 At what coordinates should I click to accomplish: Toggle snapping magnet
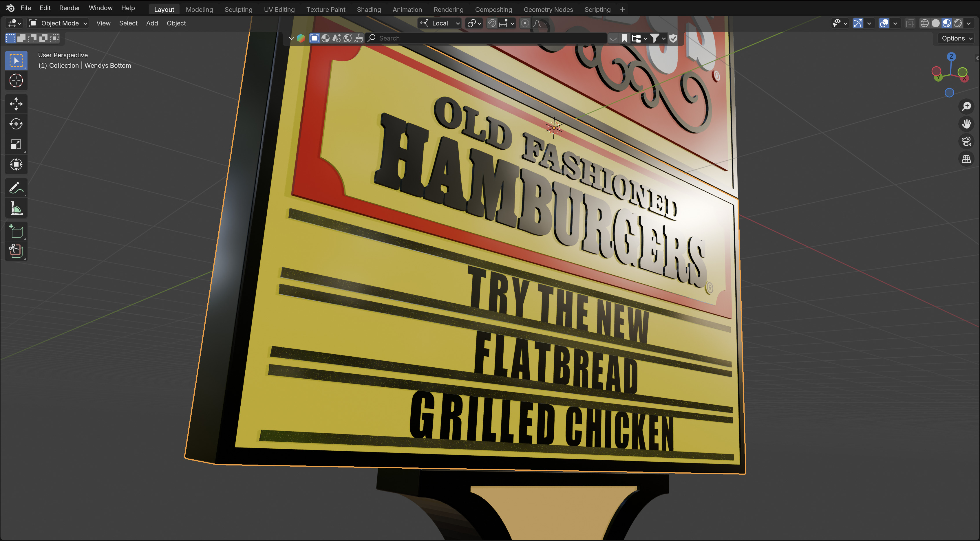point(492,23)
